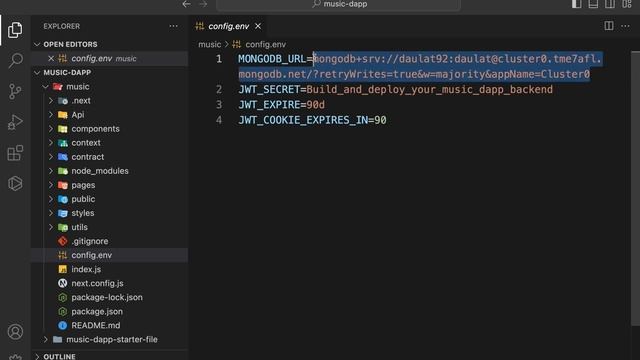Open Explorer views and more actions menu
This screenshot has height=360, width=640.
173,26
